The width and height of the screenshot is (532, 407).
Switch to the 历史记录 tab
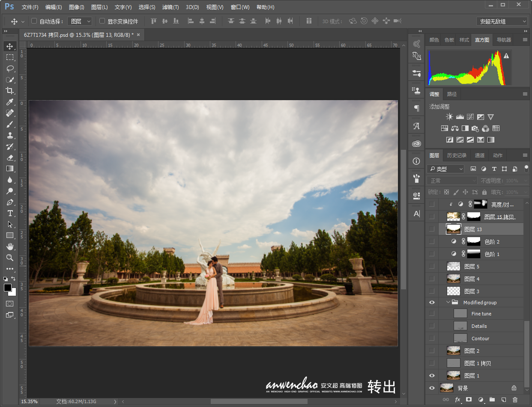pyautogui.click(x=457, y=155)
